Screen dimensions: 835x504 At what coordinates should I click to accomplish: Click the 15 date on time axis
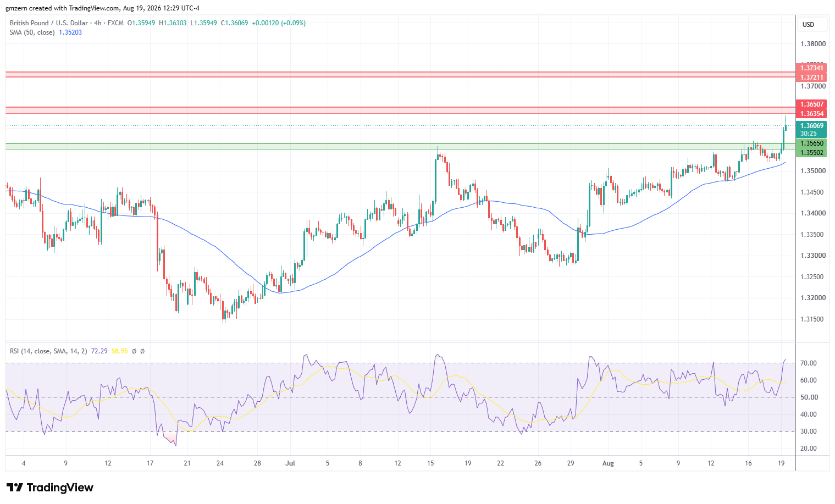point(430,463)
